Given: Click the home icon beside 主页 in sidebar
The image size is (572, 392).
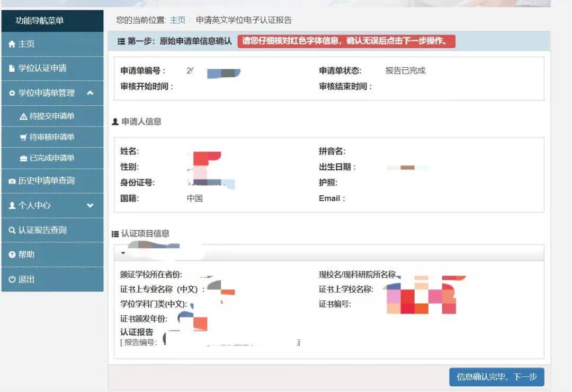Looking at the screenshot, I should coord(12,44).
